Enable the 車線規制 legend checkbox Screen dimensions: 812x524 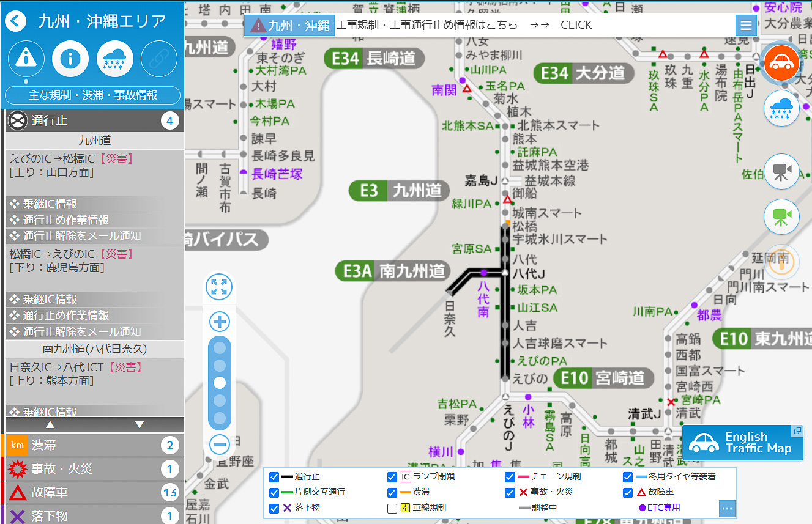392,508
